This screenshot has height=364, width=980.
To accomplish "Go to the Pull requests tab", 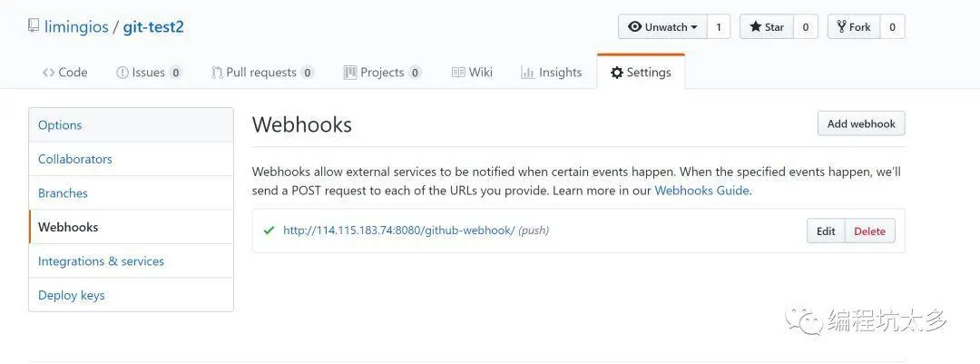I will [x=262, y=73].
